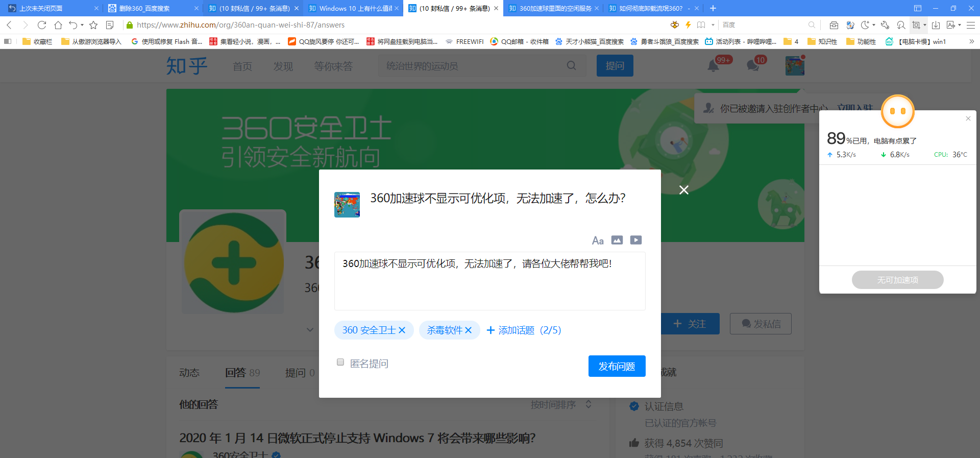The height and width of the screenshot is (458, 980).
Task: Click the screenshot crop icon
Action: pos(916,25)
